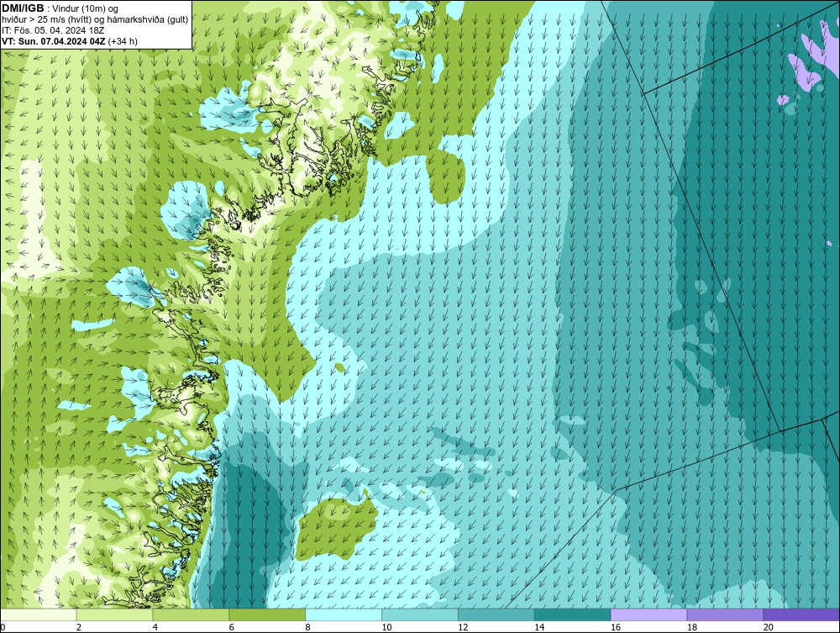The height and width of the screenshot is (633, 840).
Task: Click the 6–8 m/s olive green legend swatch
Action: click(x=267, y=615)
